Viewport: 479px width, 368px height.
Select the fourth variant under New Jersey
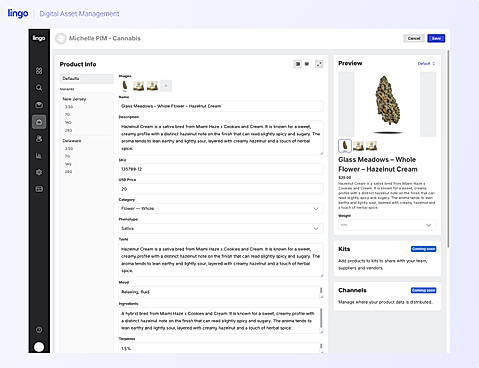68,130
